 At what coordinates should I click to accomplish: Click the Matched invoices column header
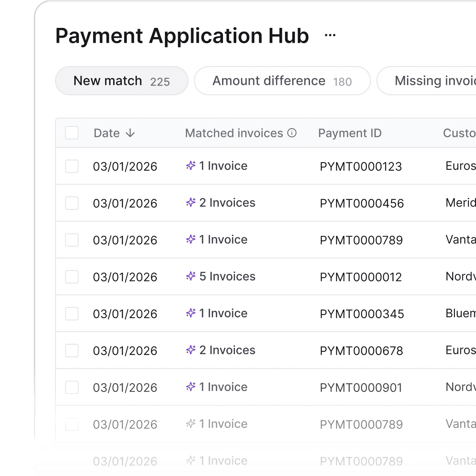[x=234, y=133]
